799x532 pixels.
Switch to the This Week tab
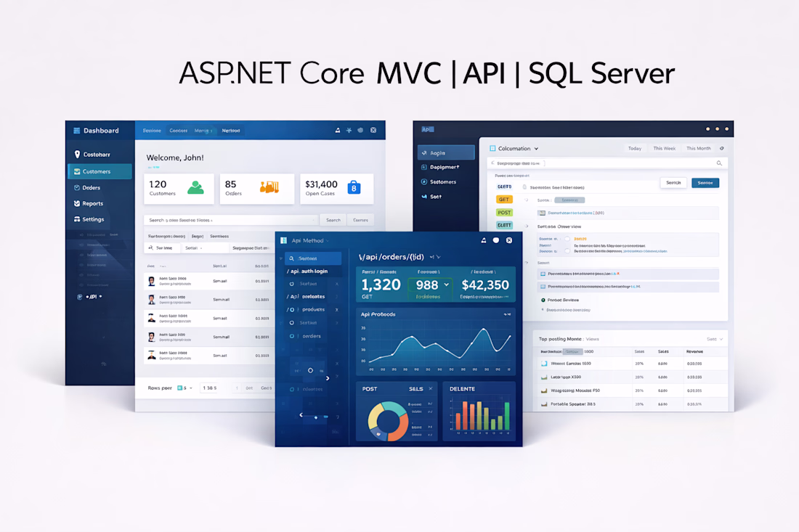[665, 149]
